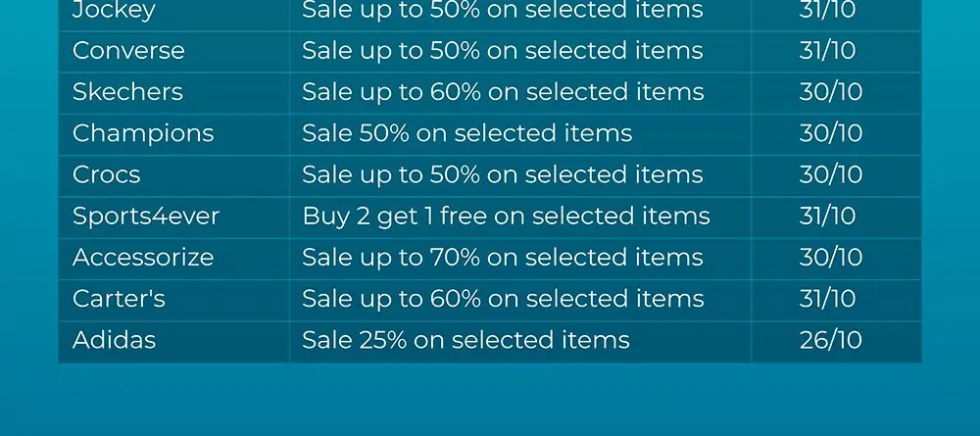Select the Converse brand name
Viewport: 980px width, 436px height.
click(x=128, y=51)
